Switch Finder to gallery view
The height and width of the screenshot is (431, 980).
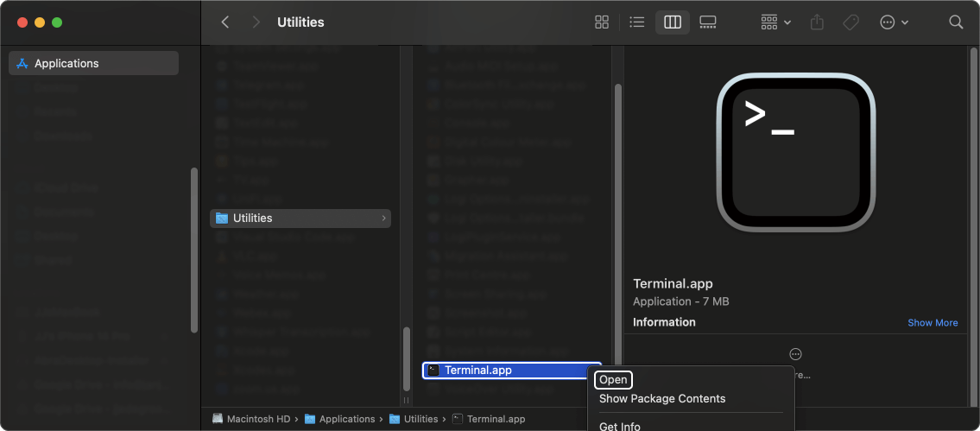707,22
